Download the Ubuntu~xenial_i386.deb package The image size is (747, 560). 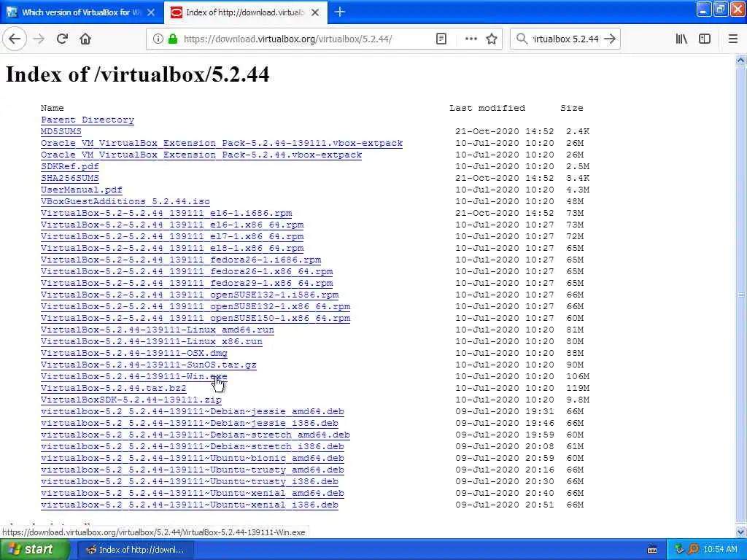190,505
